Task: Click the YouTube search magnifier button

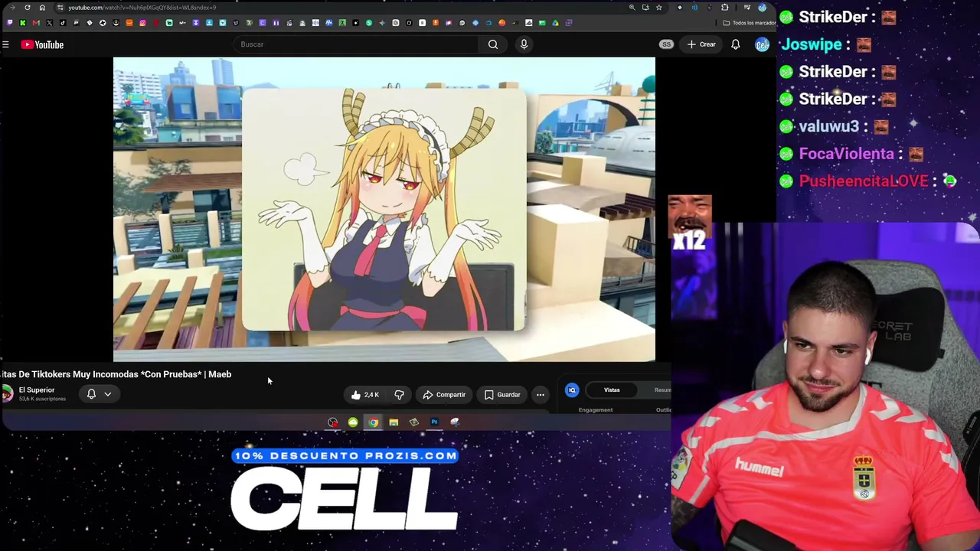Action: [493, 44]
